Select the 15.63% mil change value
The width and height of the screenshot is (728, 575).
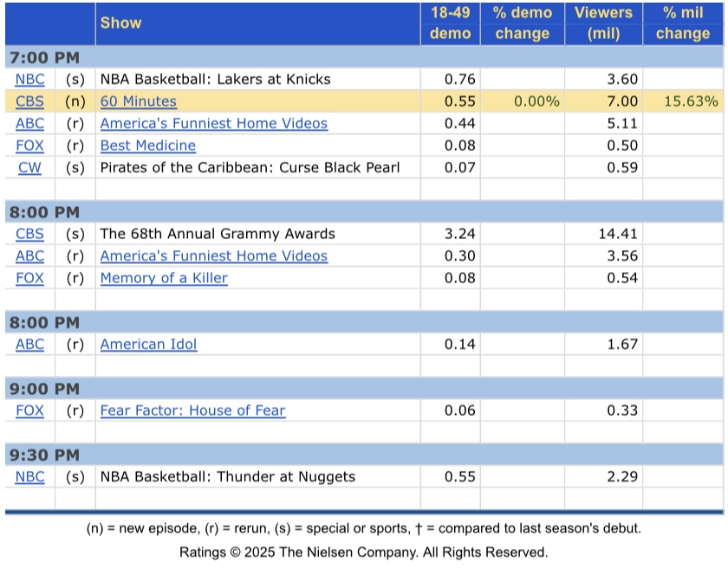pos(691,101)
